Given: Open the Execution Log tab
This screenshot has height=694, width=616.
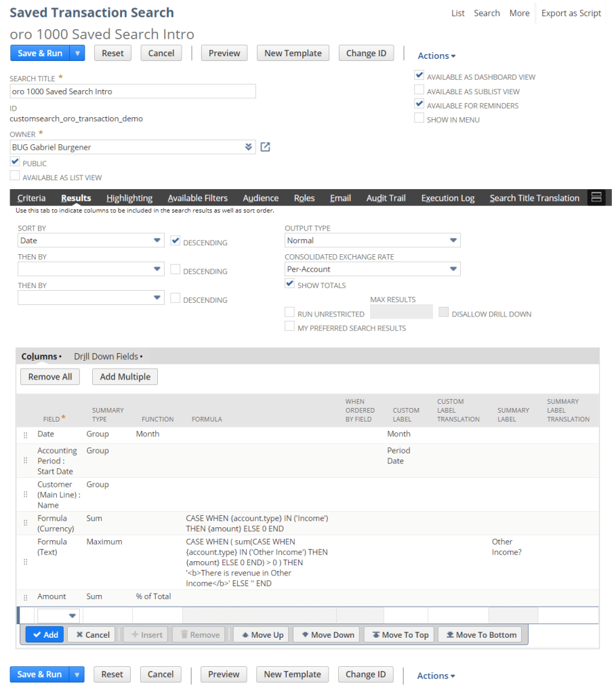Looking at the screenshot, I should click(x=448, y=198).
